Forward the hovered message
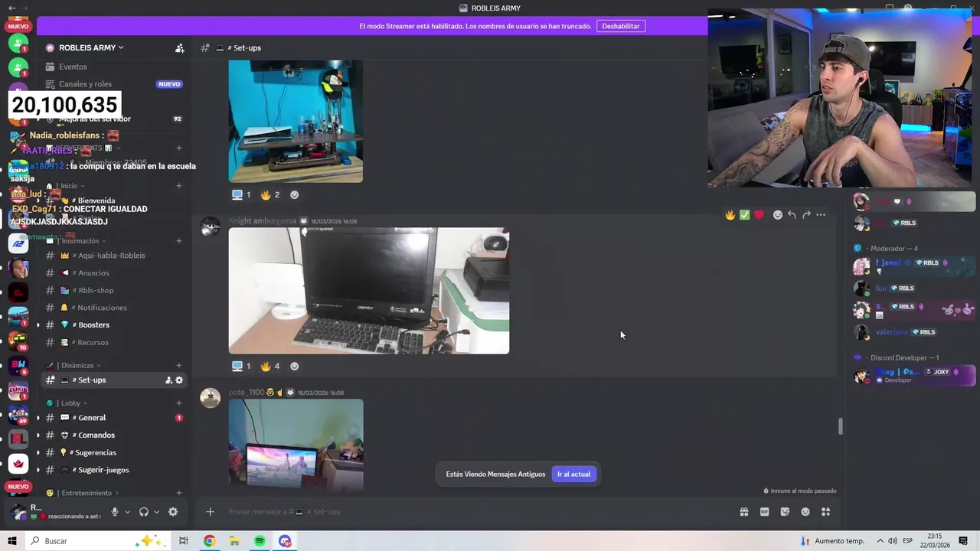980x551 pixels. 806,215
